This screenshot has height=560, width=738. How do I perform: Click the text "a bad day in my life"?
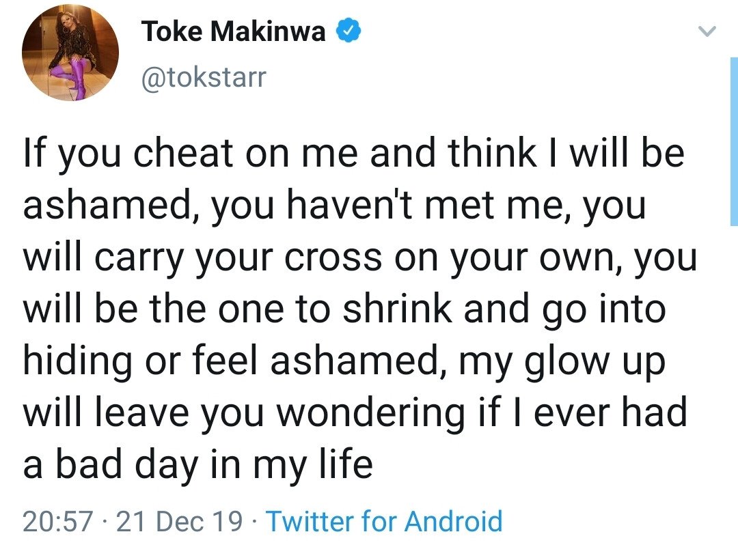click(x=197, y=464)
